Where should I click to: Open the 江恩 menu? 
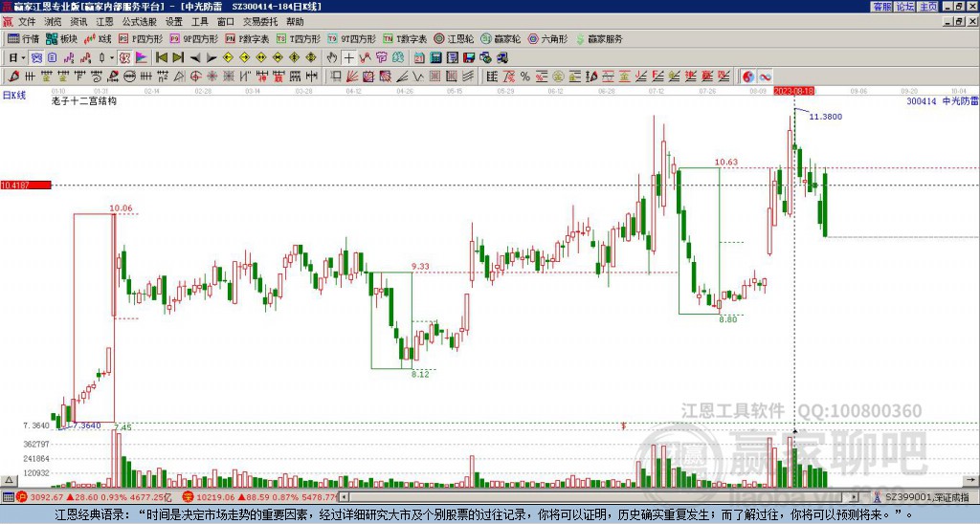(x=104, y=22)
